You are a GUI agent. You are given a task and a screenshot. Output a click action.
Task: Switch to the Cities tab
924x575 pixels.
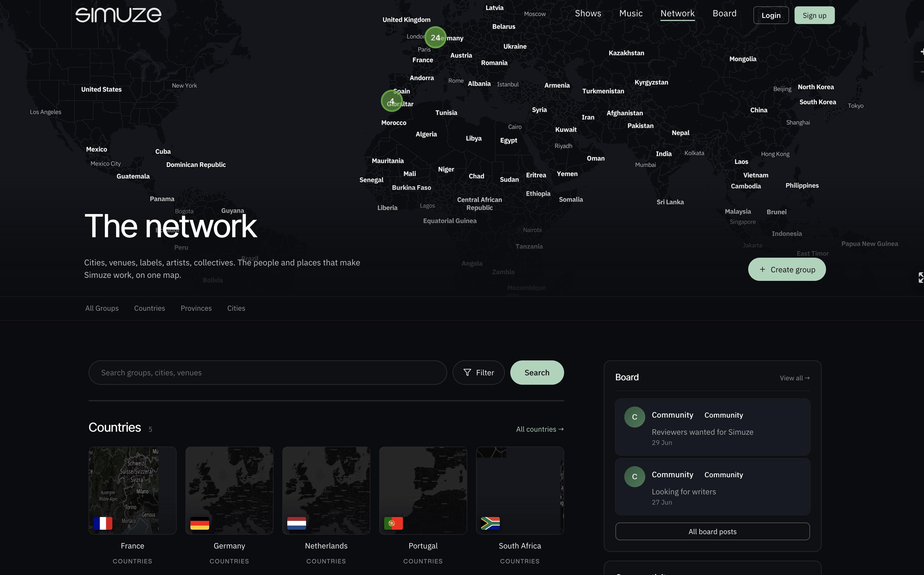(236, 308)
